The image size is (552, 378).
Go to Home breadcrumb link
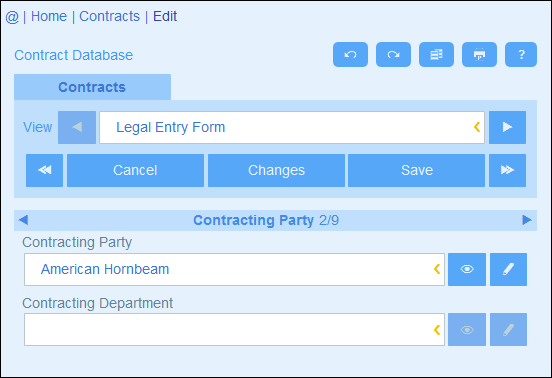coord(49,16)
